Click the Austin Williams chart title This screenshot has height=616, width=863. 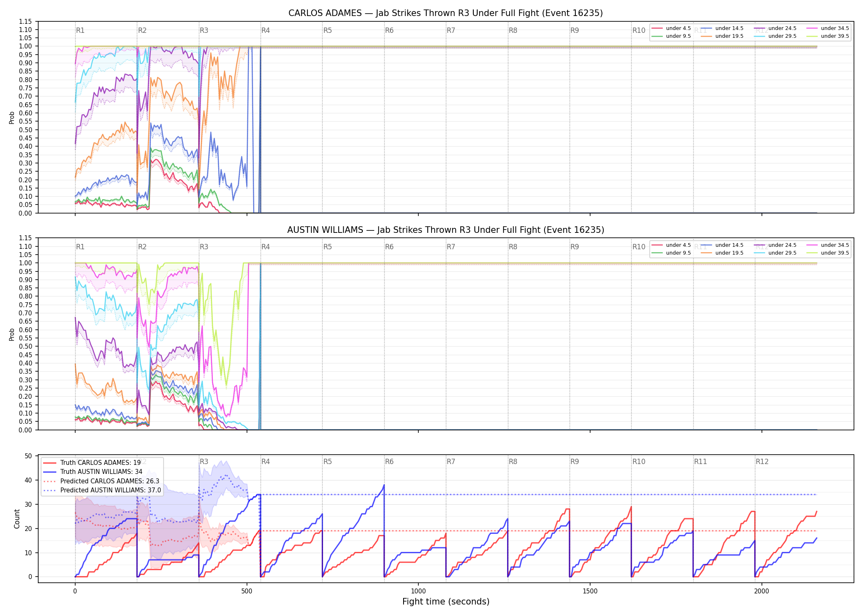[x=445, y=230]
